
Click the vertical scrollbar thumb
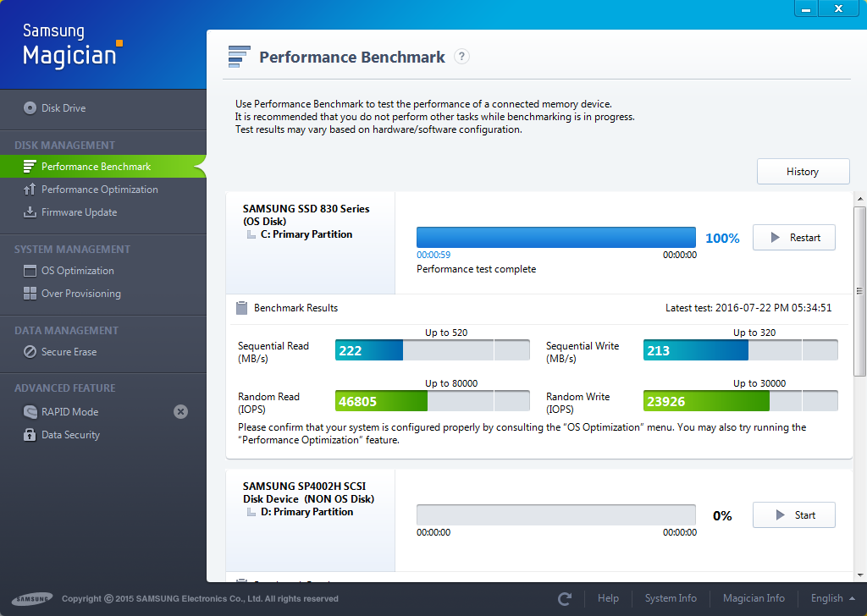pyautogui.click(x=859, y=291)
